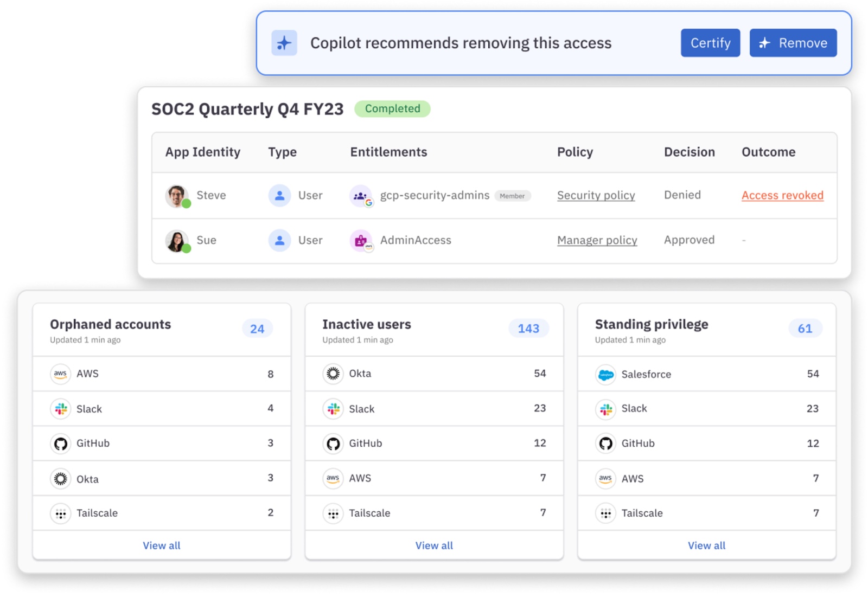The width and height of the screenshot is (868, 604).
Task: Click the Slack icon in Inactive users
Action: click(x=333, y=409)
